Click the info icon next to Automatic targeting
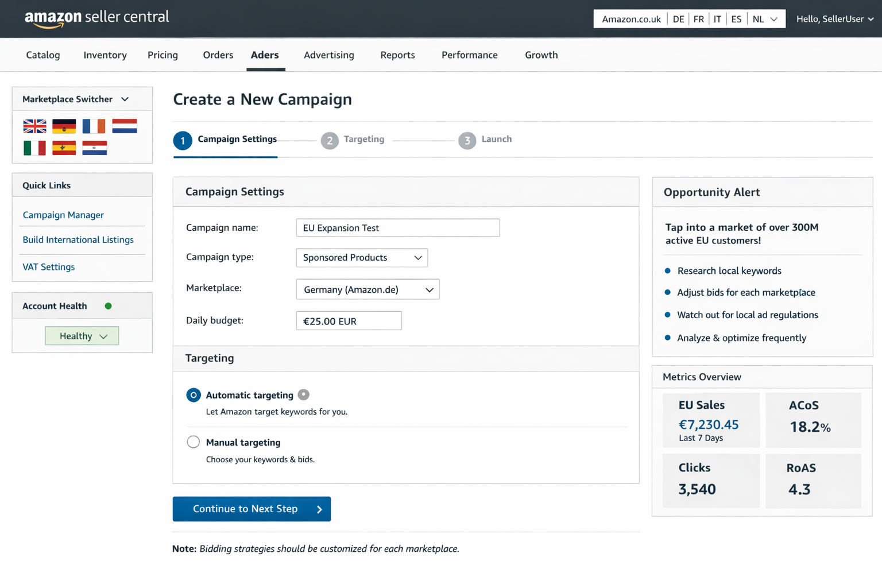The image size is (882, 588). tap(304, 394)
